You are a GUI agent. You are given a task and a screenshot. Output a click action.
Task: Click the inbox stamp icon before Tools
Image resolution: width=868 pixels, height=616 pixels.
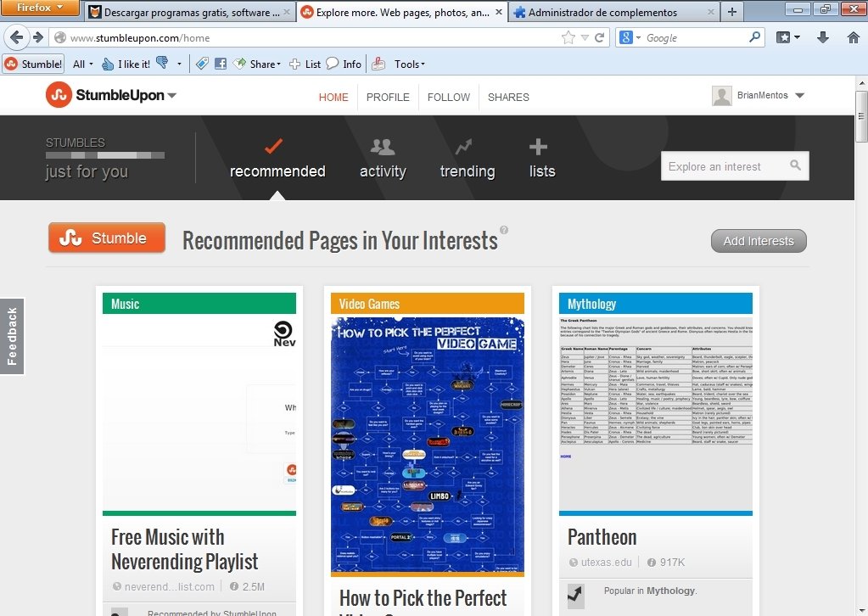(x=378, y=64)
